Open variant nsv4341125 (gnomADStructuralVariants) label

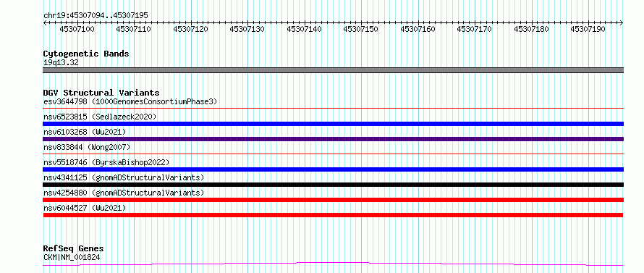[x=124, y=177]
